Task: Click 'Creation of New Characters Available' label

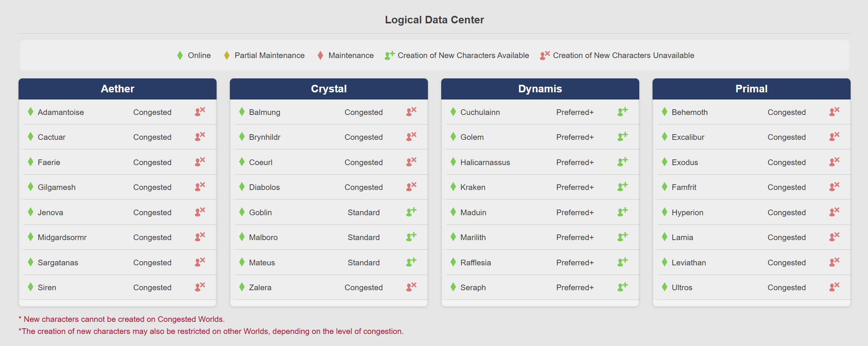Action: click(x=463, y=55)
